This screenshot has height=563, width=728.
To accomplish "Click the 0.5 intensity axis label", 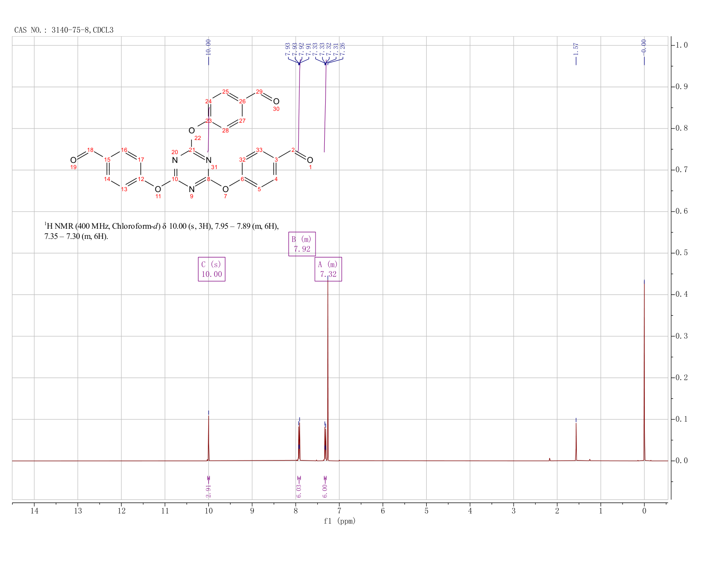I will [x=682, y=253].
